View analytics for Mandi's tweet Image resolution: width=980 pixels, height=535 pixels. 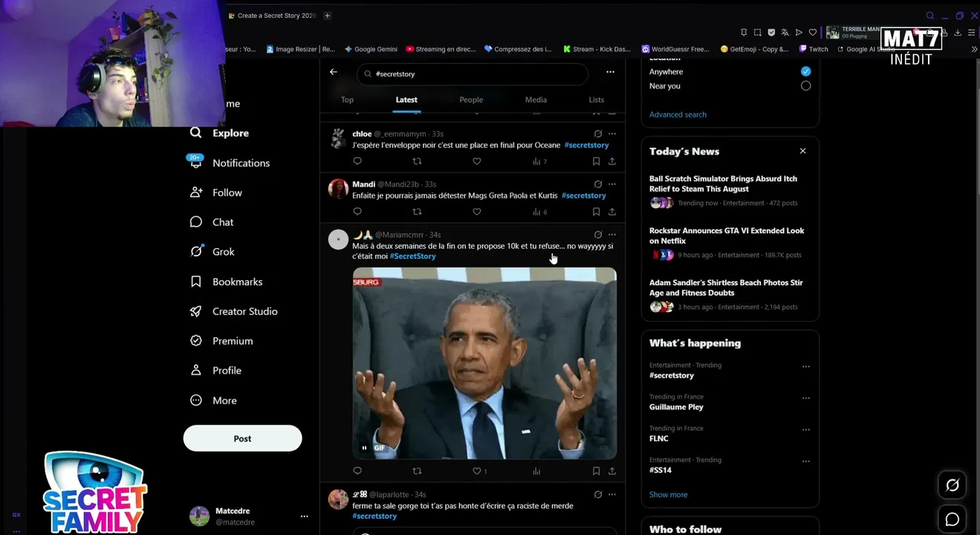pos(539,212)
